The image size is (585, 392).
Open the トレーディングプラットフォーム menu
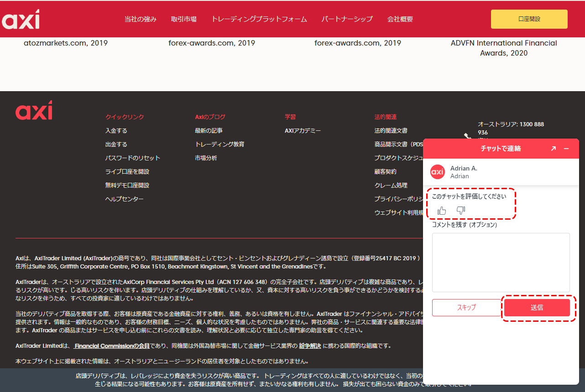pyautogui.click(x=259, y=19)
